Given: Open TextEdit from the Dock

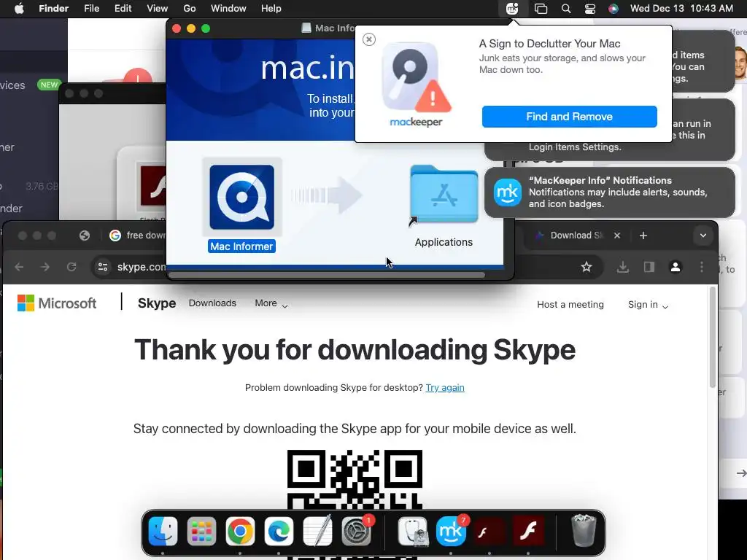Looking at the screenshot, I should (317, 531).
